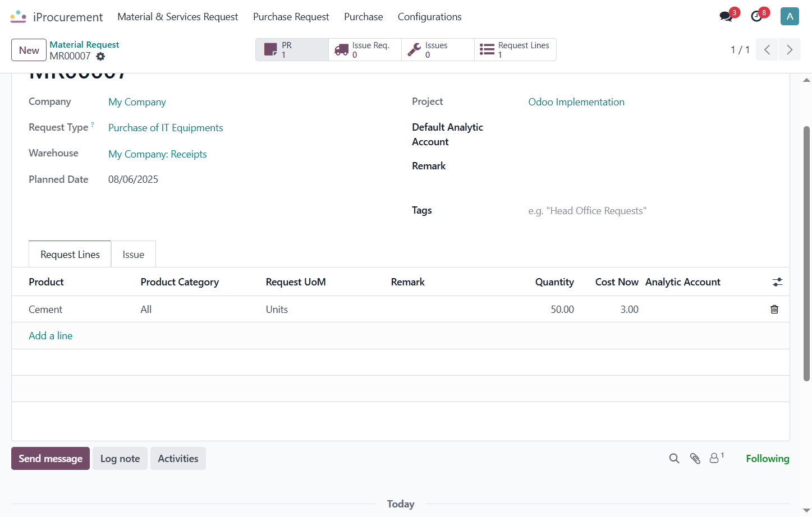Open the Configurations menu

[x=430, y=17]
